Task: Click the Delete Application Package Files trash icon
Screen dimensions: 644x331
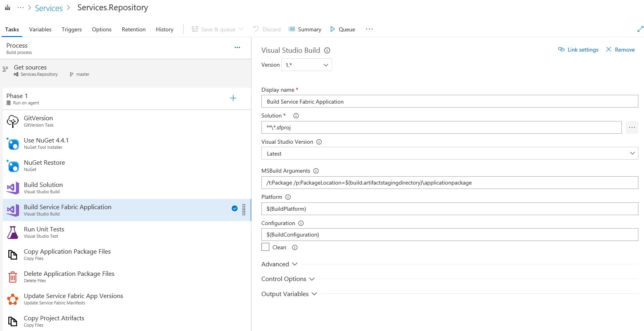Action: click(x=13, y=277)
